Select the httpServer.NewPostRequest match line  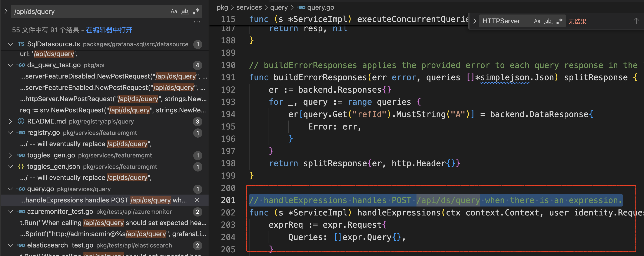pos(113,99)
